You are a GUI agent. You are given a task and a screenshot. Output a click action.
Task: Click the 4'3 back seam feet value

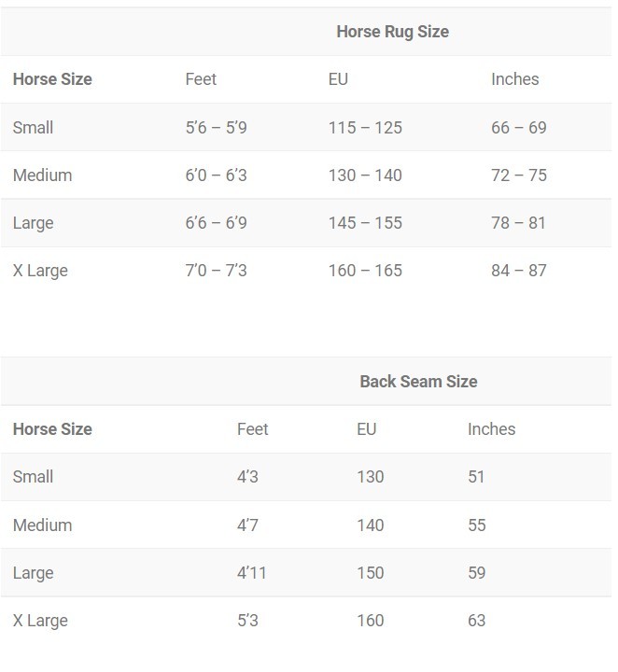[x=247, y=477]
